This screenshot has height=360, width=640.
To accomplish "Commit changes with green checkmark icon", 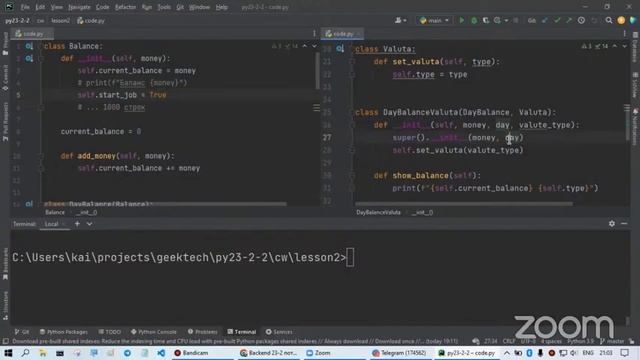I will click(x=557, y=20).
